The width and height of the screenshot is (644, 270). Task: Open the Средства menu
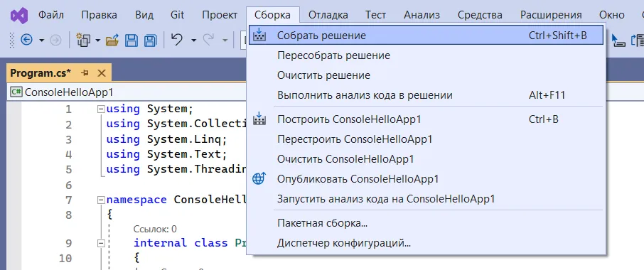480,15
